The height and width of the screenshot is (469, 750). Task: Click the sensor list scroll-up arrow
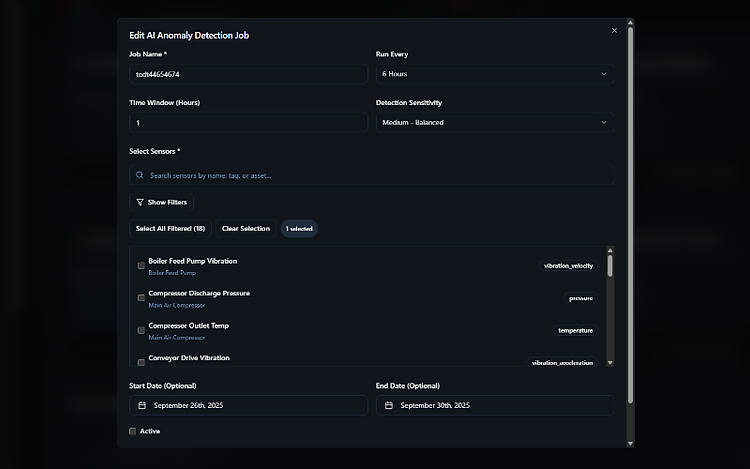click(610, 251)
